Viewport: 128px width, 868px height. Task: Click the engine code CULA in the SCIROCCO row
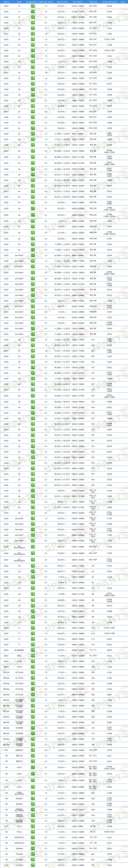click(110, 837)
